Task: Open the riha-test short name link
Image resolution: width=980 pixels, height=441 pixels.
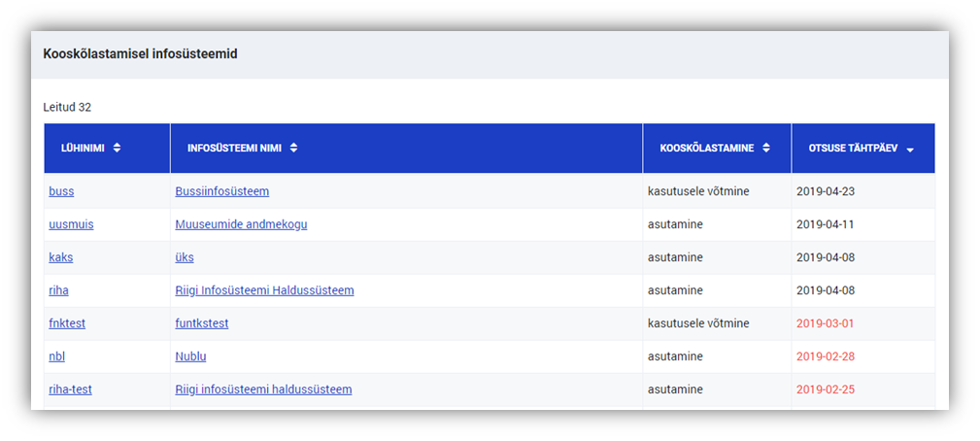Action: click(70, 390)
